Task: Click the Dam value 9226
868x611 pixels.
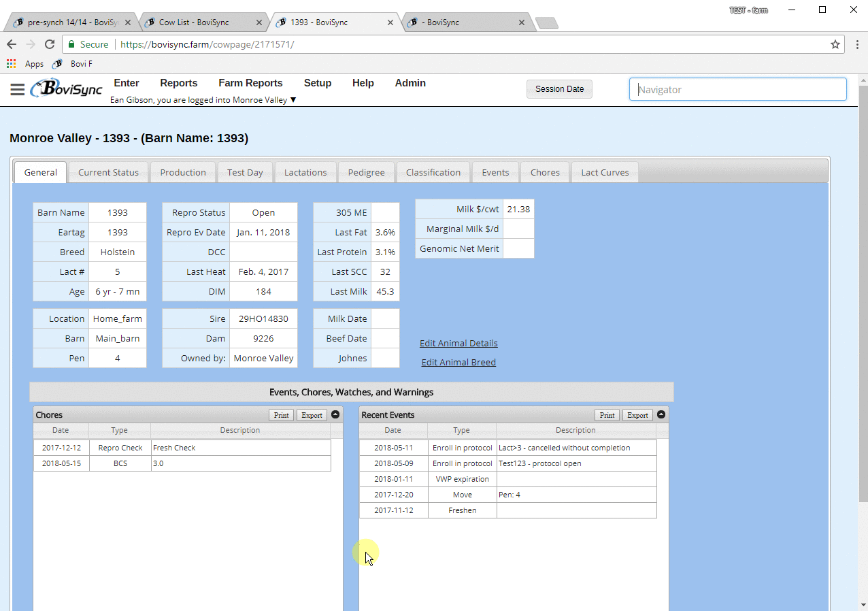Action: point(263,338)
